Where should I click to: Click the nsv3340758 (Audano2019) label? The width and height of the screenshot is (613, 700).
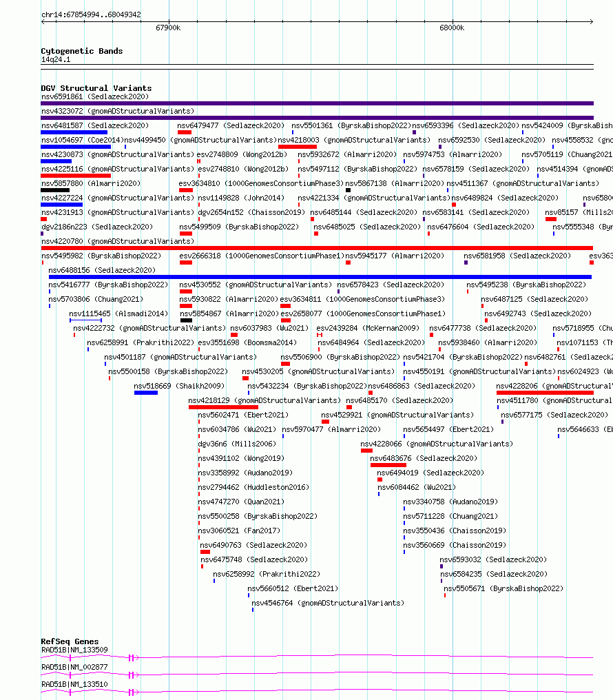(450, 502)
